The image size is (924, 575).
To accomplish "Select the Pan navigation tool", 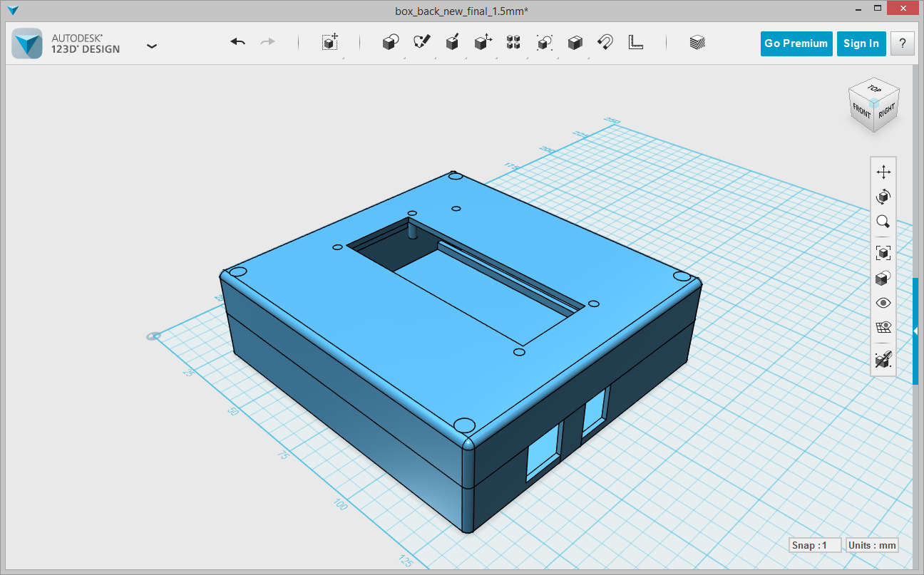I will (883, 172).
